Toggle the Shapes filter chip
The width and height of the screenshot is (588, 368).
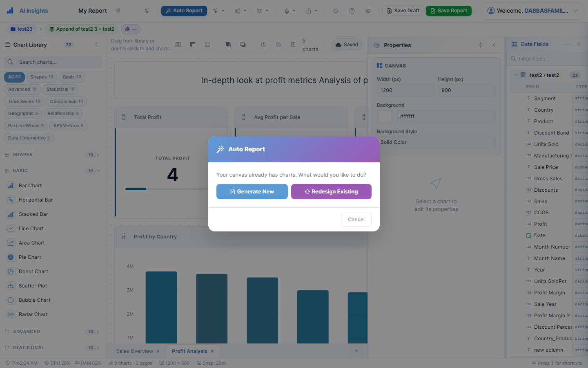point(42,77)
